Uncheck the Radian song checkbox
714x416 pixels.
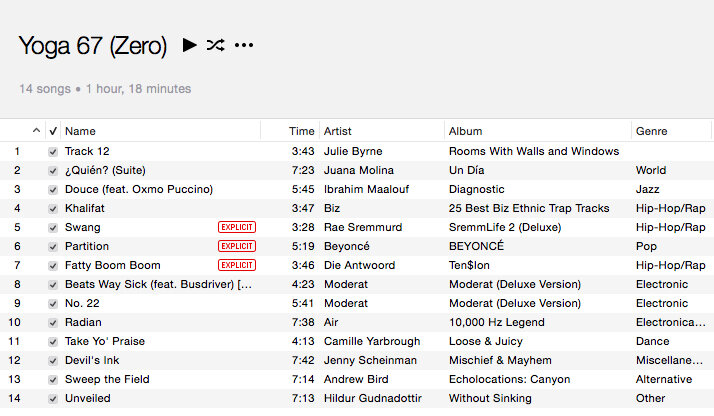pos(53,323)
